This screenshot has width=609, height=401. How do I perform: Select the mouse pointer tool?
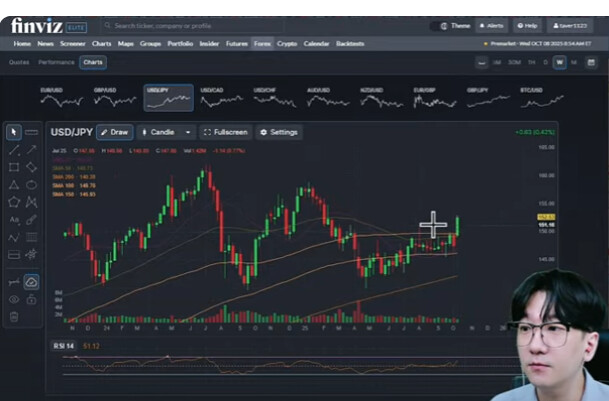pyautogui.click(x=14, y=132)
